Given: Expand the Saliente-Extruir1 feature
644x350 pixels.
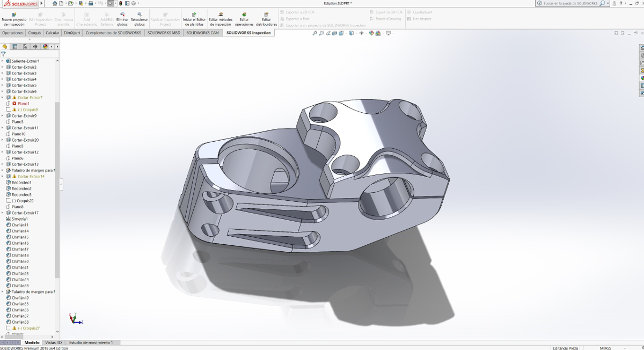Looking at the screenshot, I should coord(2,61).
